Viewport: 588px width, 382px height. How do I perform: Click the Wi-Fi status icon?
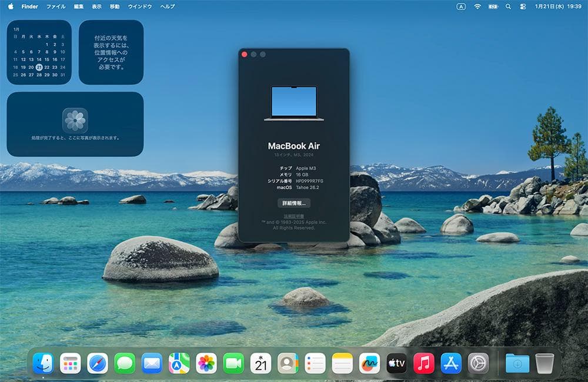point(477,6)
